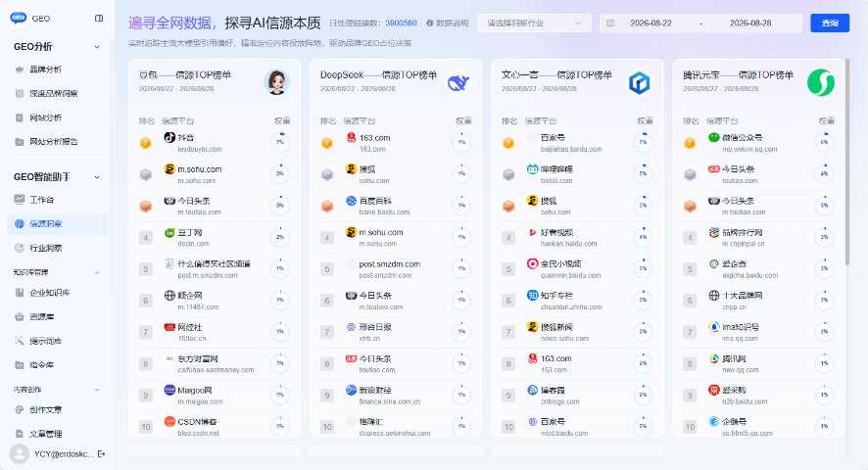Click the 十大品牌网 row text
Screen dimensions: 868x470
(743, 296)
